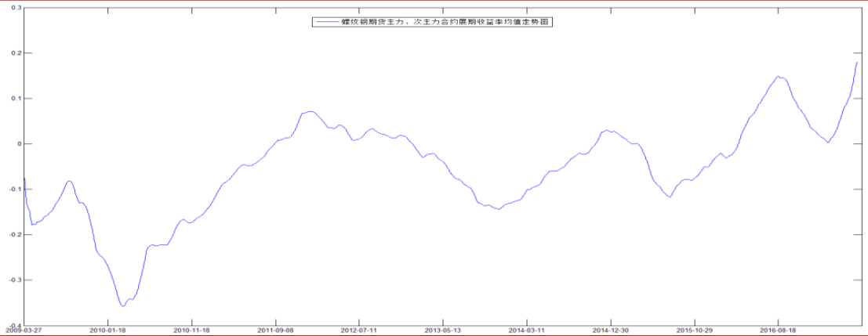Click the 0 value on the y-axis
Image resolution: width=868 pixels, height=336 pixels.
19,144
